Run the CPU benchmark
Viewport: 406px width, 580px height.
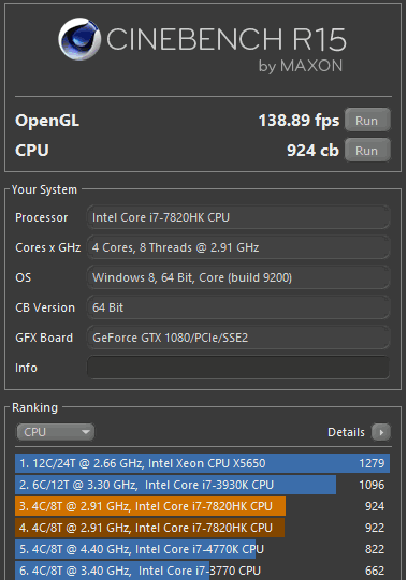[368, 150]
